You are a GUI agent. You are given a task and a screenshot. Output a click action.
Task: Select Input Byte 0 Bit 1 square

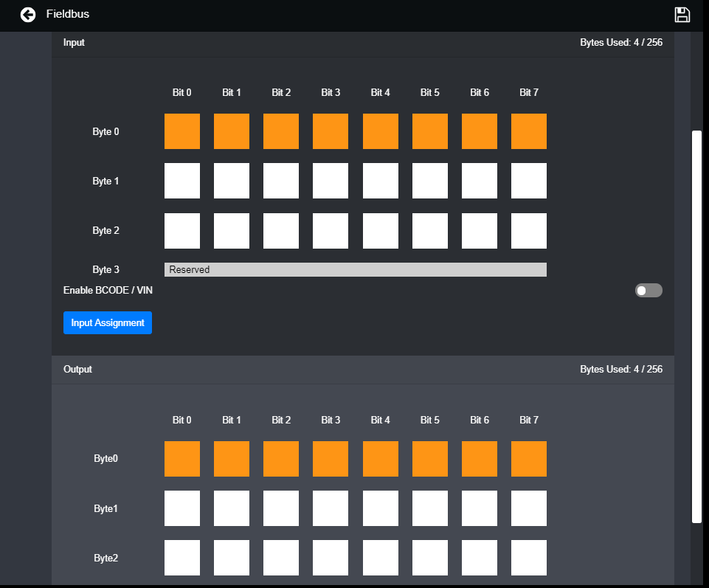[x=232, y=131]
